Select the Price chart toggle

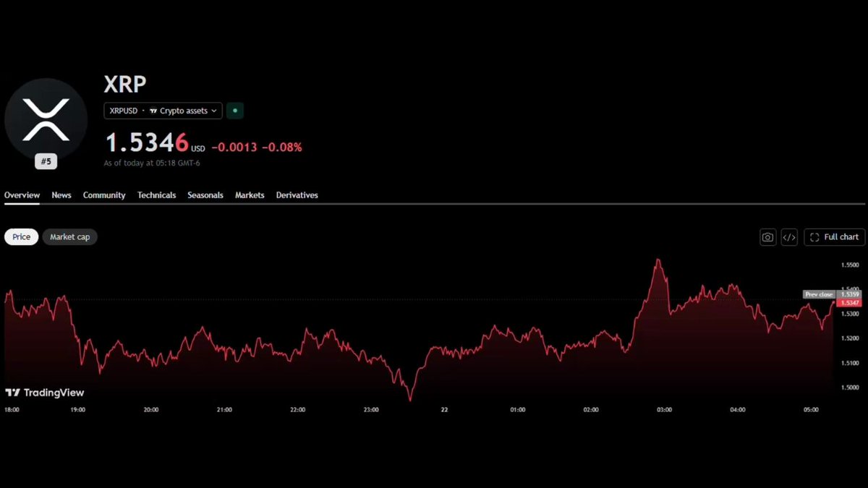coord(21,236)
